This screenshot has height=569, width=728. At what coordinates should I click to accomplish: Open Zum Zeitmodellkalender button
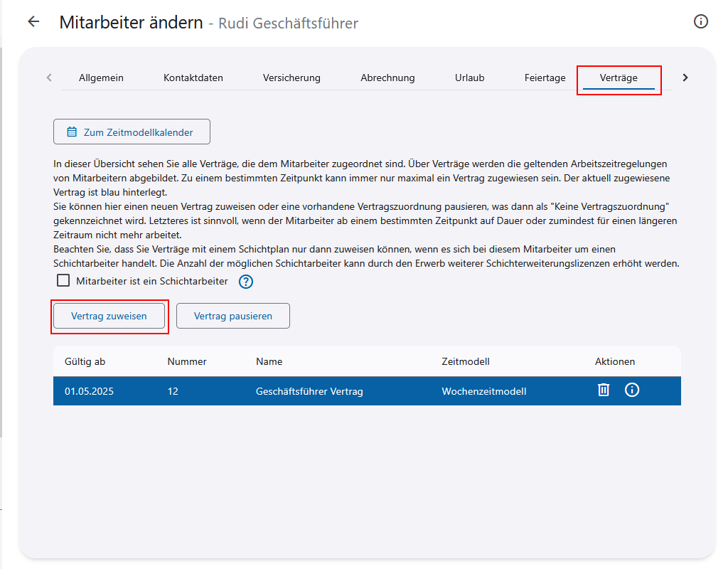click(x=132, y=132)
